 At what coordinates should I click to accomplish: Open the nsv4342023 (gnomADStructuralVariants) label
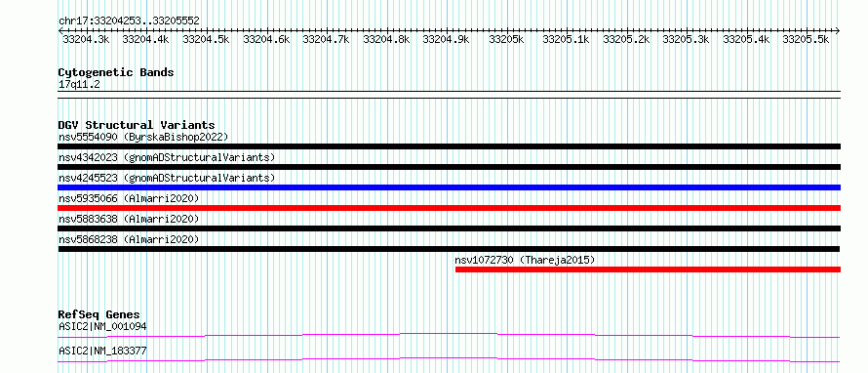click(x=167, y=157)
